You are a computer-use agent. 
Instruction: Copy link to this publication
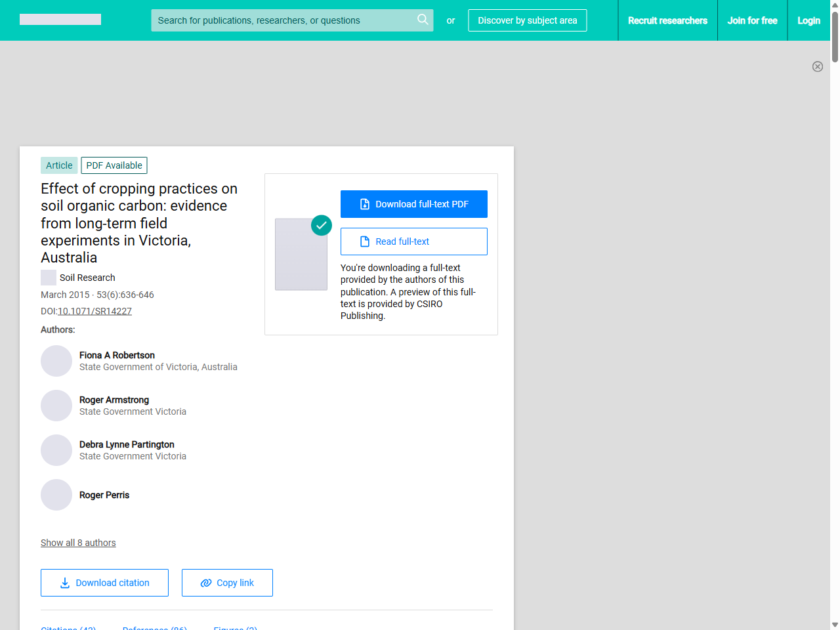(x=227, y=583)
